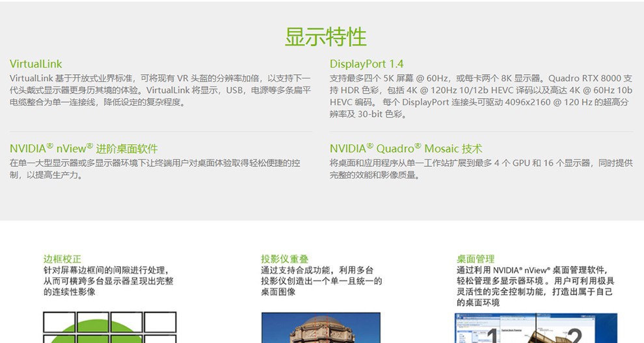Open the bezel correction grid illustration
The height and width of the screenshot is (343, 644).
pos(110,327)
